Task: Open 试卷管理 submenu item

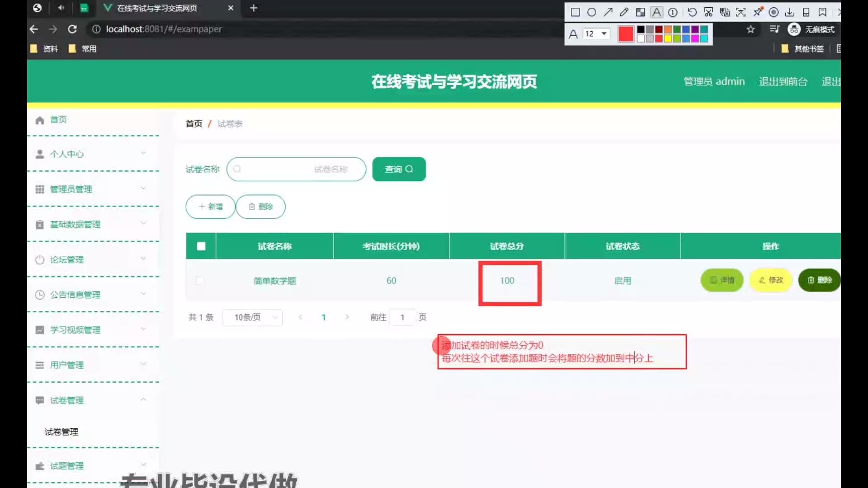Action: (61, 432)
